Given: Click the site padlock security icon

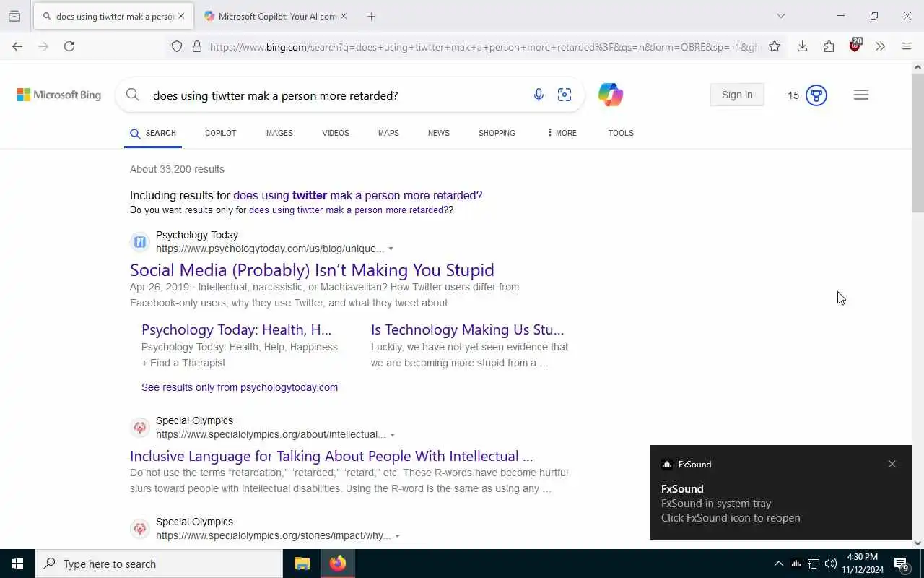Looking at the screenshot, I should [x=197, y=46].
